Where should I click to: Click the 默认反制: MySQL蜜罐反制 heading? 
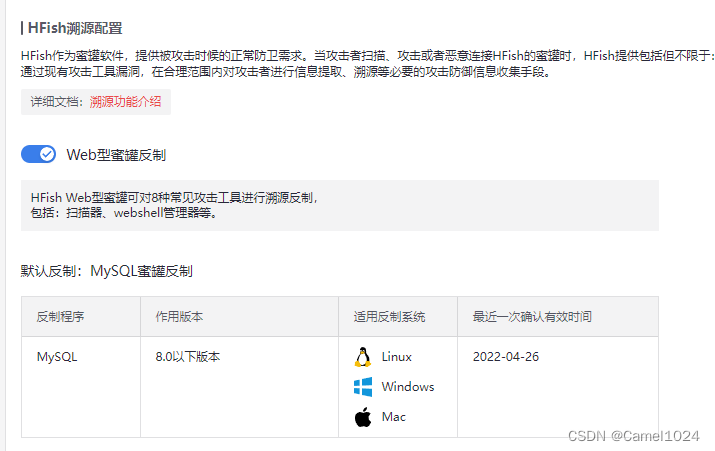(x=107, y=271)
